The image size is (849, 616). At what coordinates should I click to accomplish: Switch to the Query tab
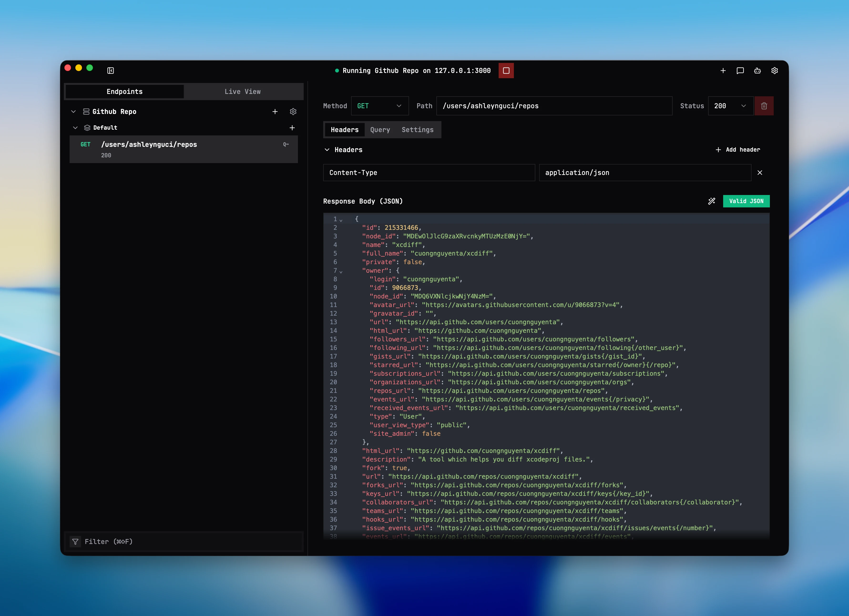pos(380,130)
